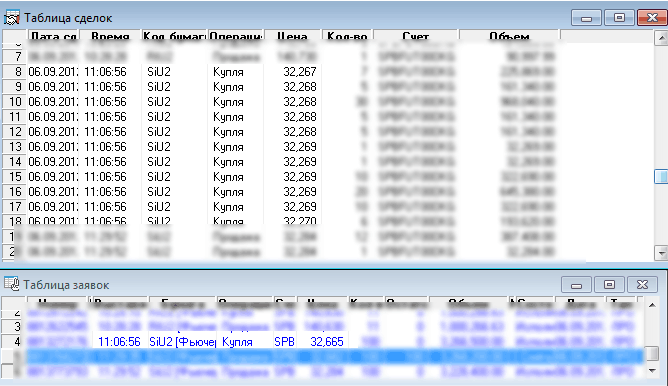668x386 pixels.
Task: Select row header 3 in orders table
Action: 14,326
